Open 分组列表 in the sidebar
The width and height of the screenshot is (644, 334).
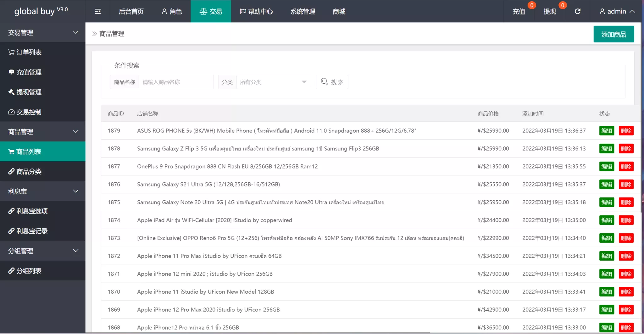tap(25, 271)
